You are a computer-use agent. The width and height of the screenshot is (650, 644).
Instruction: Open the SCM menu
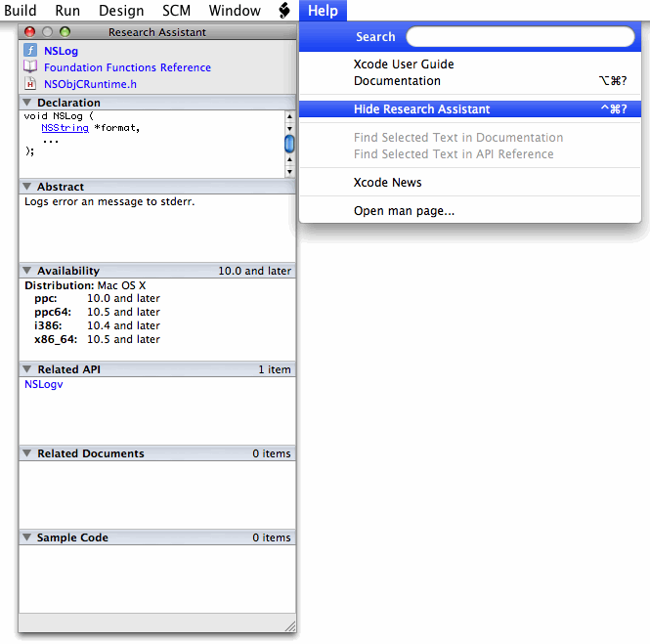[176, 10]
